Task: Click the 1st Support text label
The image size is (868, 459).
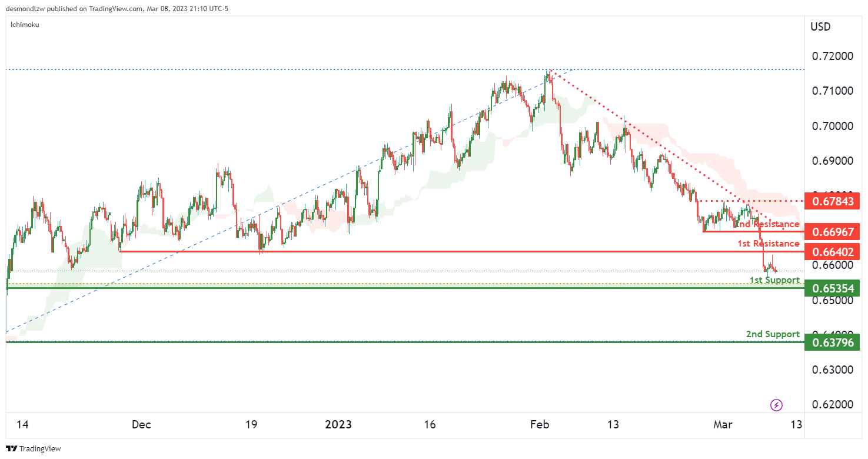Action: click(x=774, y=280)
